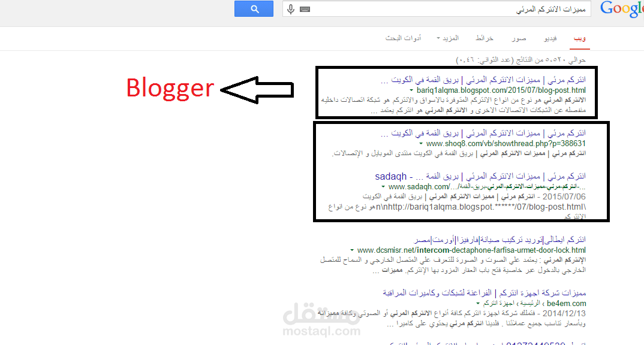Activate voice search microphone icon

pyautogui.click(x=291, y=9)
